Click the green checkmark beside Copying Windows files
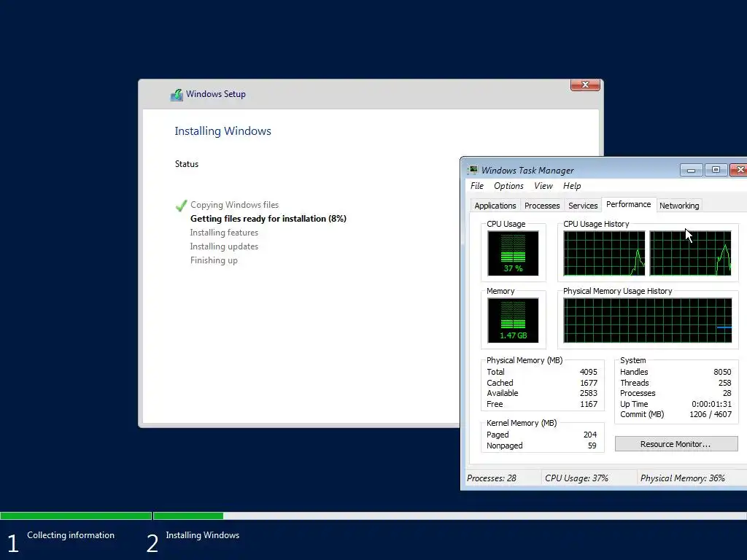747x560 pixels. (x=181, y=205)
